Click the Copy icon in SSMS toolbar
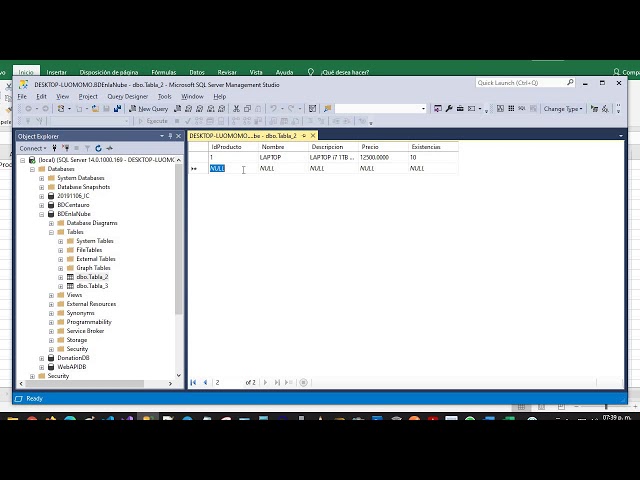This screenshot has width=640, height=480. pyautogui.click(x=247, y=109)
